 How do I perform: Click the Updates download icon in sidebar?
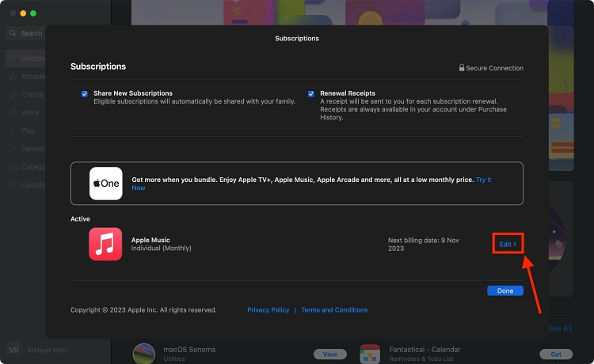pyautogui.click(x=13, y=185)
